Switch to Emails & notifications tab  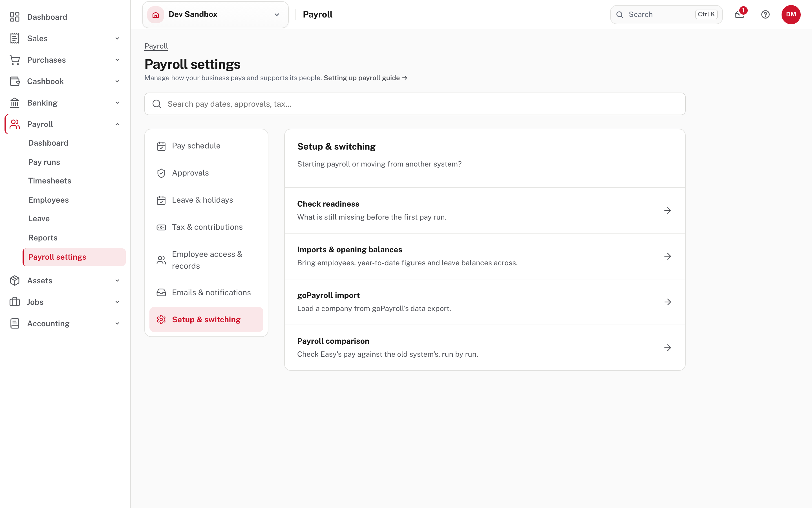pyautogui.click(x=206, y=293)
